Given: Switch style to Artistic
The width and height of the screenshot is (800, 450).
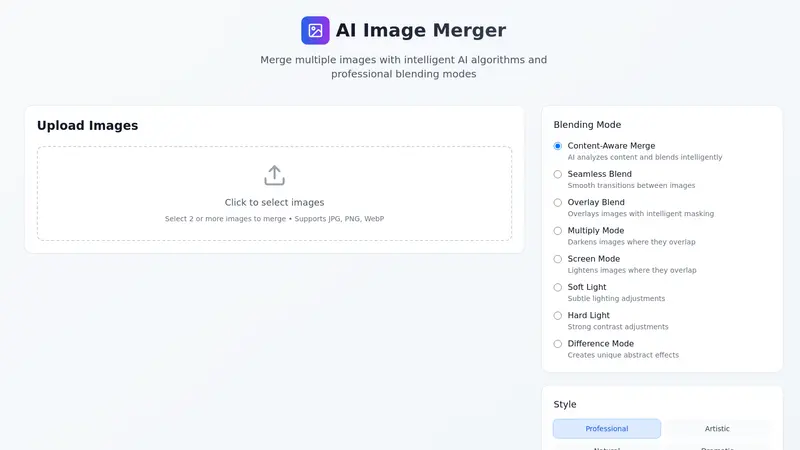Looking at the screenshot, I should [717, 429].
